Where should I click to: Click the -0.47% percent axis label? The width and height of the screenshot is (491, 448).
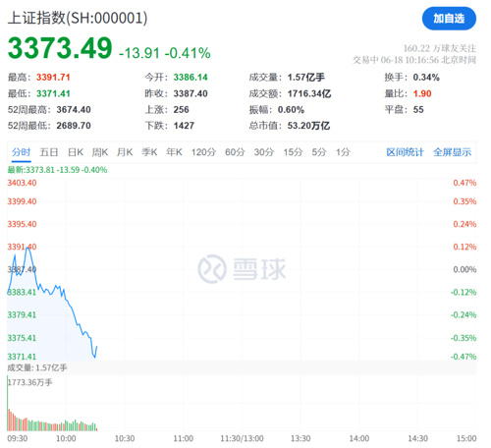[x=464, y=357]
